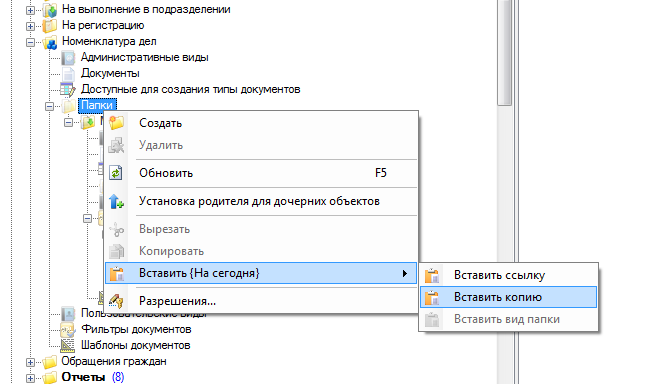654x384 pixels.
Task: Click the icon of 'Доступные для создания типы документов'
Action: click(x=68, y=89)
